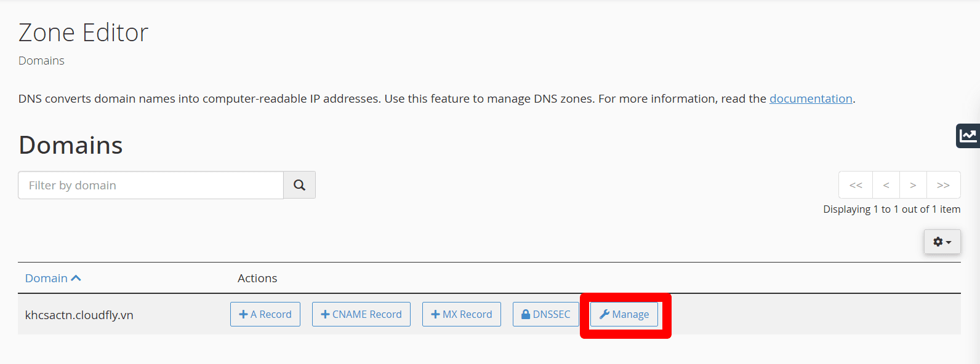Image resolution: width=980 pixels, height=364 pixels.
Task: Click the search magnifier icon beside the filter
Action: click(x=299, y=184)
